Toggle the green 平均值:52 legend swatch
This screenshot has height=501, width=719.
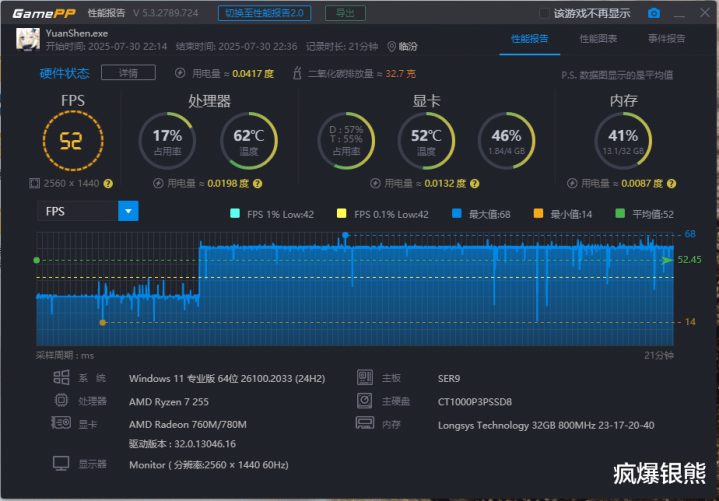click(x=620, y=214)
